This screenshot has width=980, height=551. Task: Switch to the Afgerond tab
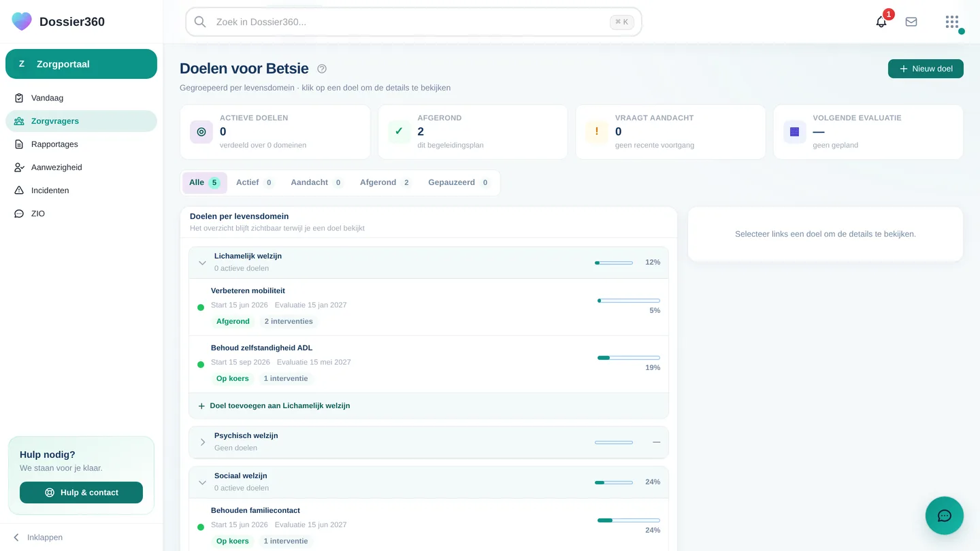[385, 183]
